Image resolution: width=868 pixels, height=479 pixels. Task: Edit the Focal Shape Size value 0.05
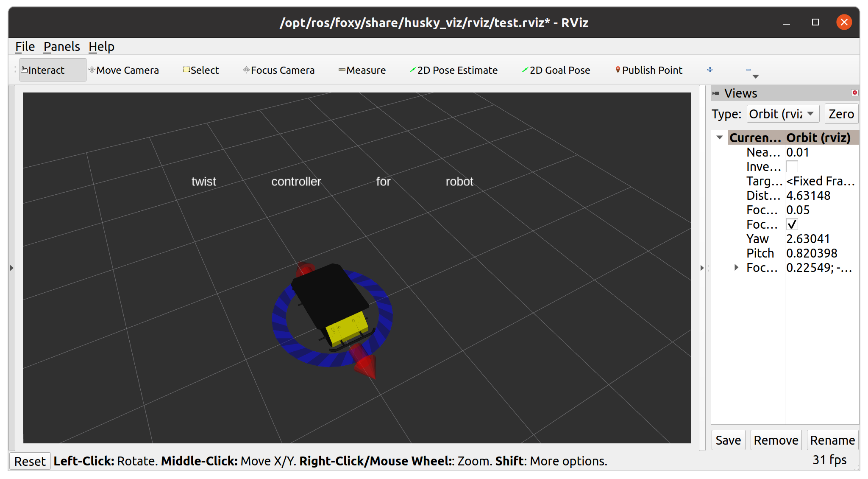coord(822,210)
